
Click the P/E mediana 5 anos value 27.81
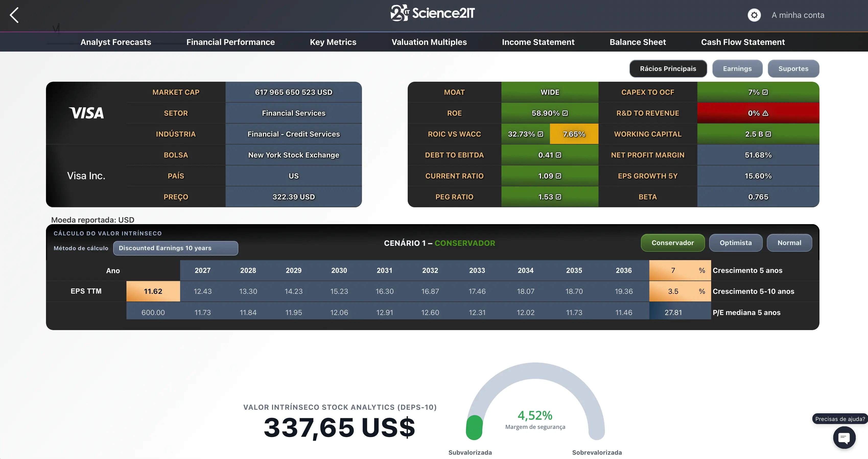point(673,312)
